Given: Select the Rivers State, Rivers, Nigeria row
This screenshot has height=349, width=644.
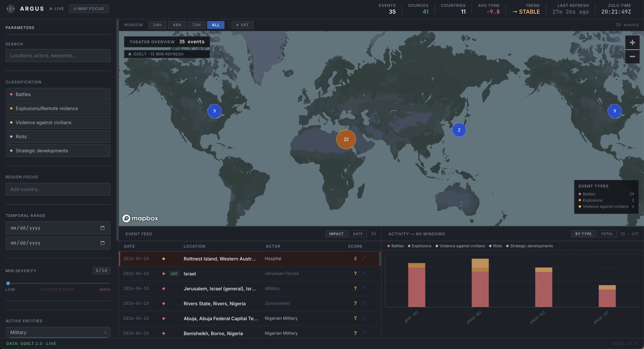Looking at the screenshot, I should [249, 304].
